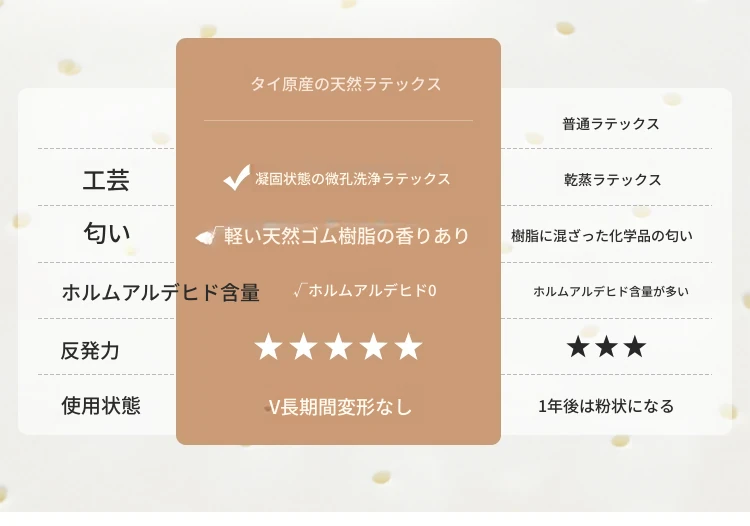The height and width of the screenshot is (526, 750).
Task: Click the first white star in five-star rating
Action: pos(268,347)
